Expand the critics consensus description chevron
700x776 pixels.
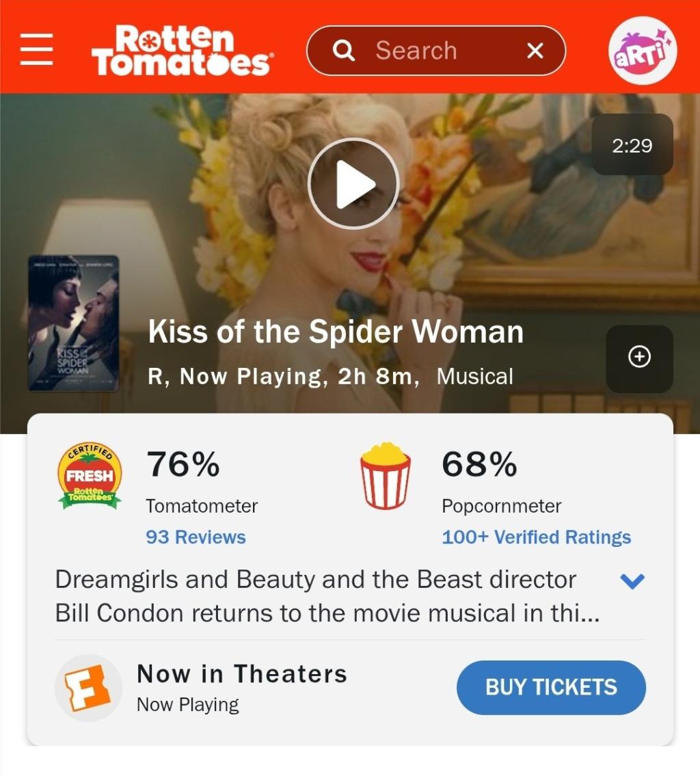pos(632,580)
